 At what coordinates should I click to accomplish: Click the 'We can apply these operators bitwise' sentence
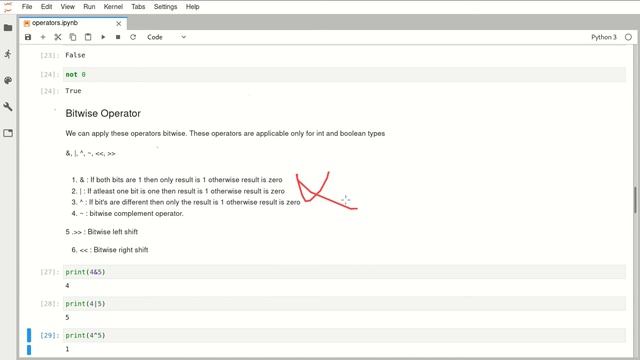click(x=225, y=133)
